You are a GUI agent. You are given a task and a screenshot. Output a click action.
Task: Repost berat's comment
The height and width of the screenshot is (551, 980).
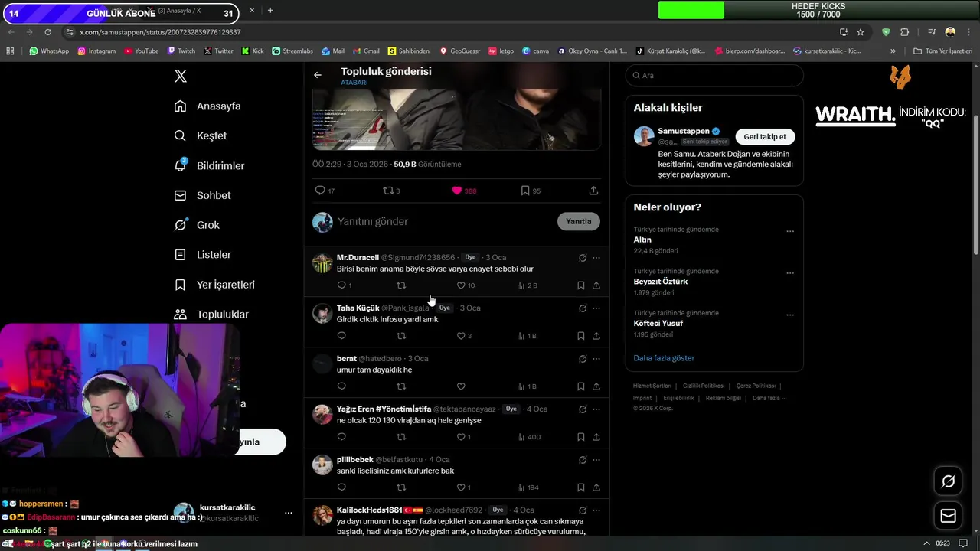point(401,386)
